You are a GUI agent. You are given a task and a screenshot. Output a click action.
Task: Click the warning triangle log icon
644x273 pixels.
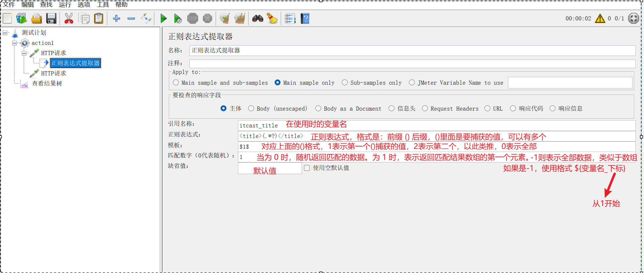click(x=600, y=18)
